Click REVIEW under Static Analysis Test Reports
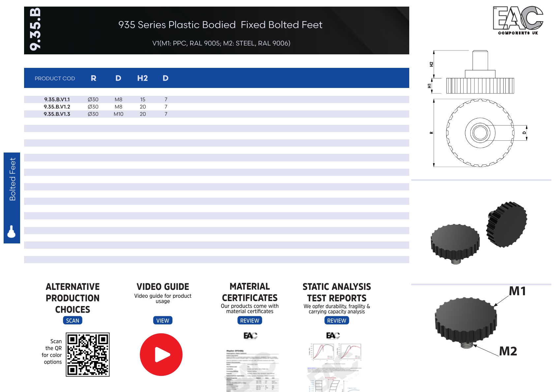Image resolution: width=555 pixels, height=392 pixels. coord(337,321)
